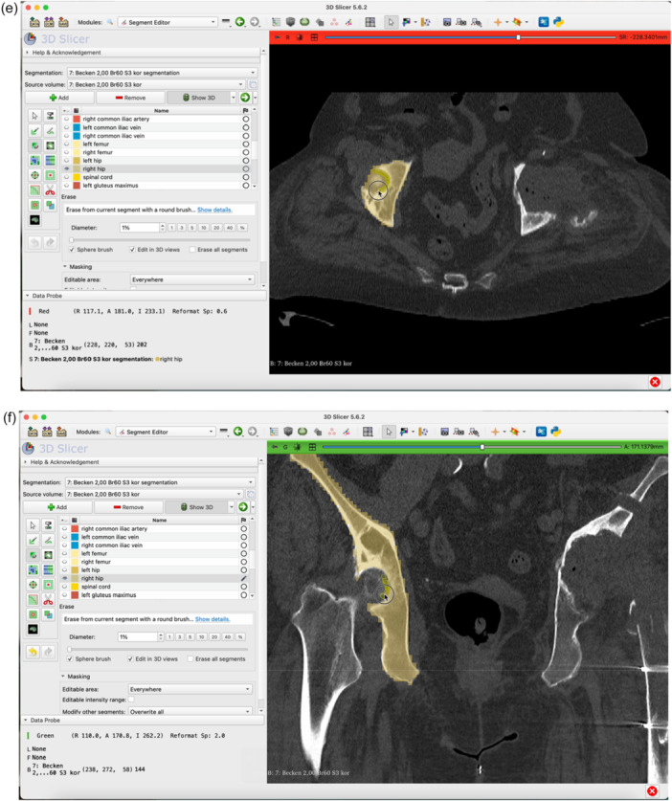Click the Scissors effect in top window
The image size is (672, 801).
(50, 190)
